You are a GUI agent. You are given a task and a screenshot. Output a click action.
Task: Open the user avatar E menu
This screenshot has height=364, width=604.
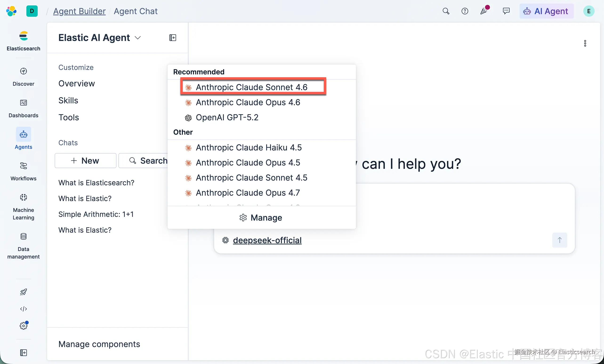tap(588, 11)
